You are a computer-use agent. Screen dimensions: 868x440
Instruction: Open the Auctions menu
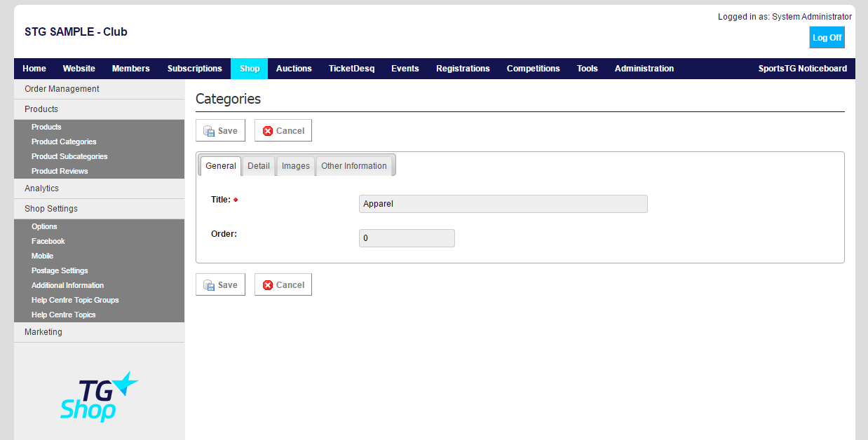point(294,69)
